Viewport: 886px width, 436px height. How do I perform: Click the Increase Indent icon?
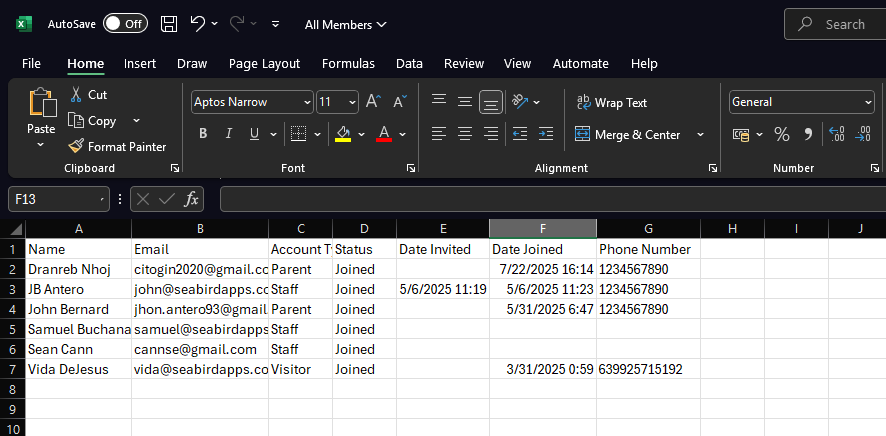(546, 134)
